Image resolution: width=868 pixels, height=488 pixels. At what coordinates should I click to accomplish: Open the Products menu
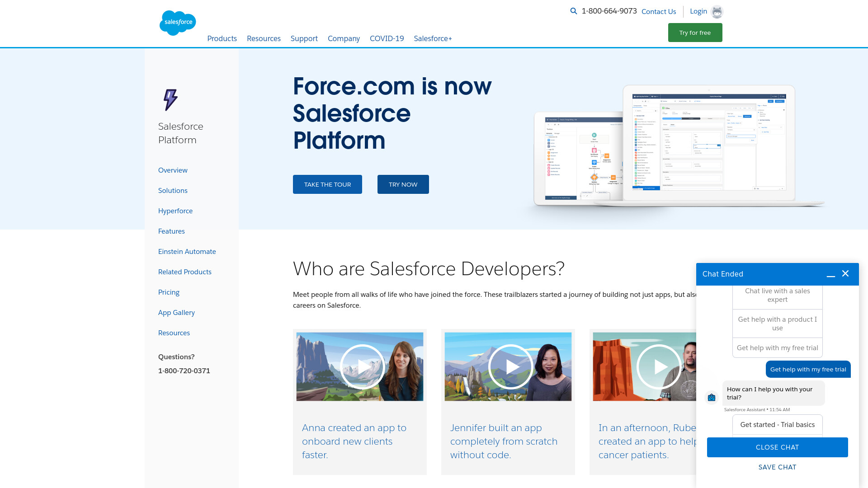click(222, 38)
